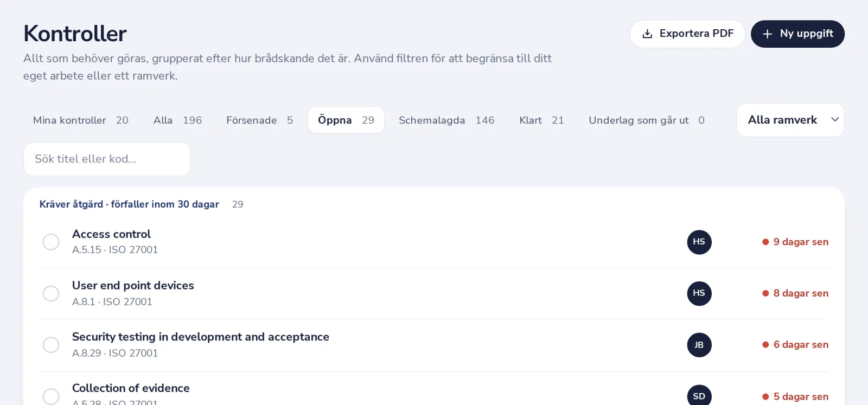Screen dimensions: 868x405
Task: Open the Schemalagda tab
Action: (x=446, y=120)
